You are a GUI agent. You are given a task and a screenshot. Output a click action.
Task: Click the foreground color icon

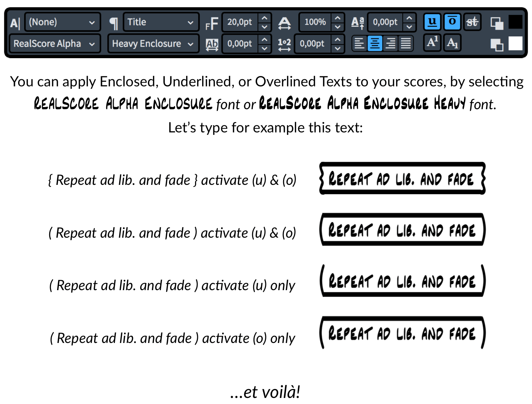pyautogui.click(x=497, y=24)
